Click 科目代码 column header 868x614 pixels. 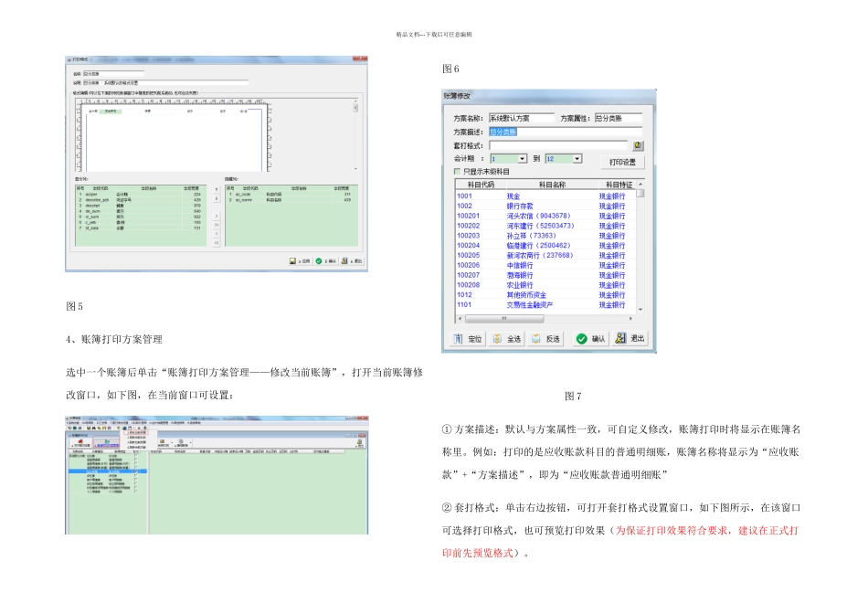(x=481, y=185)
